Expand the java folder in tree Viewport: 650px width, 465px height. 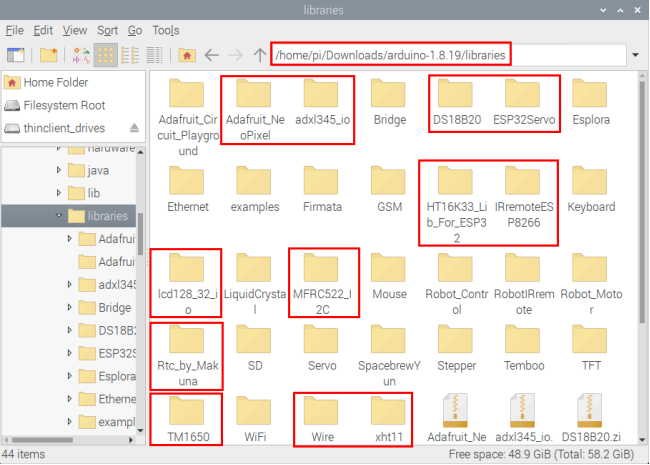(x=58, y=170)
